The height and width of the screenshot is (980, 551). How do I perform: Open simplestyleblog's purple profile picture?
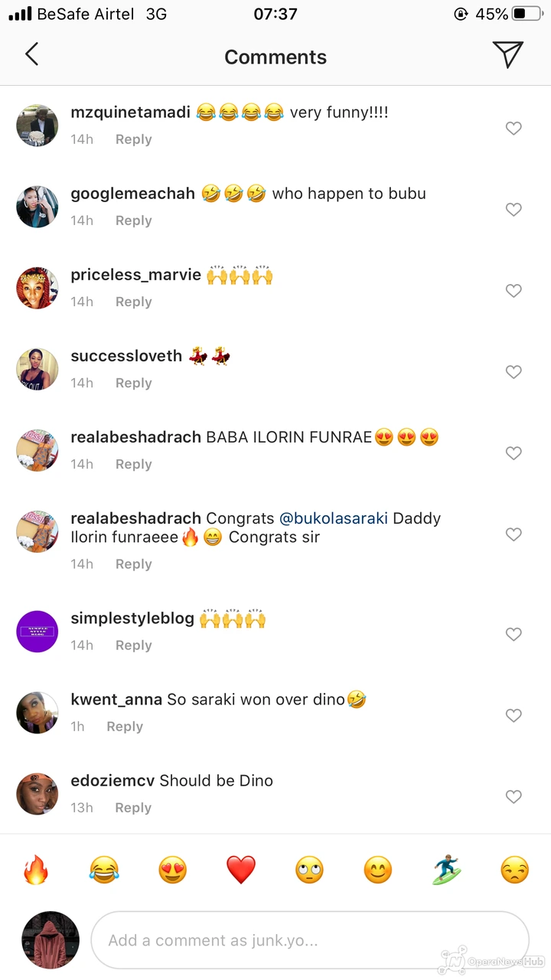37,632
